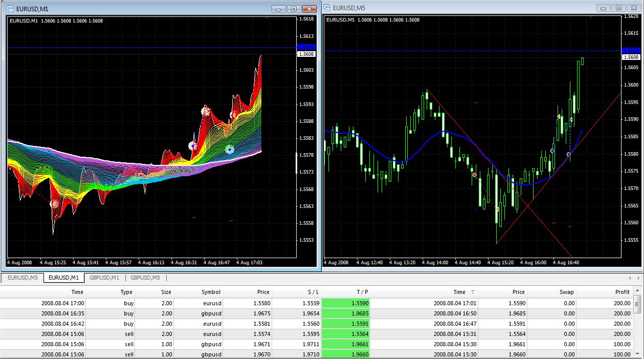Click the up arrow of the trade table scrollbar
Screen dimensions: 644x359
tap(637, 291)
